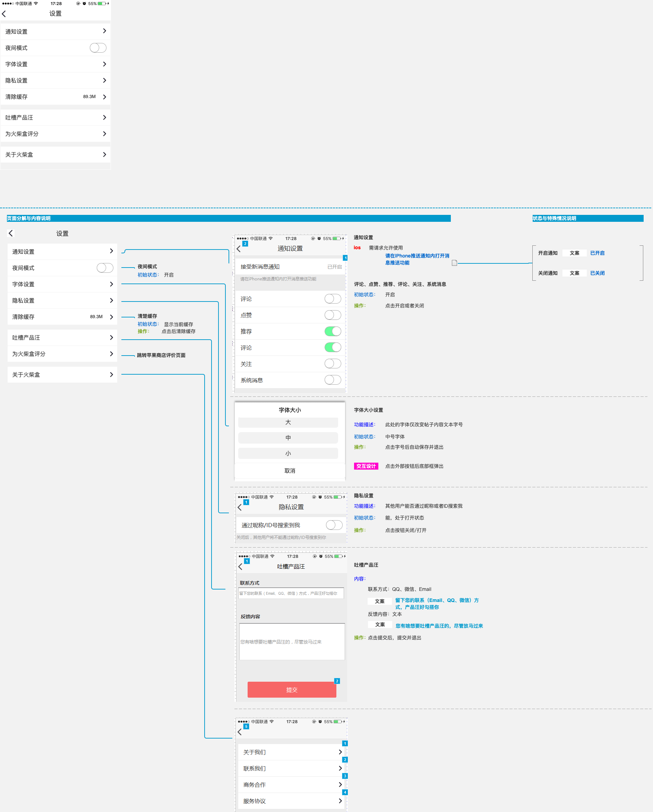Tap back arrow in status-bar 设置 mockup
Viewport: 653px width, 812px height.
(4, 14)
